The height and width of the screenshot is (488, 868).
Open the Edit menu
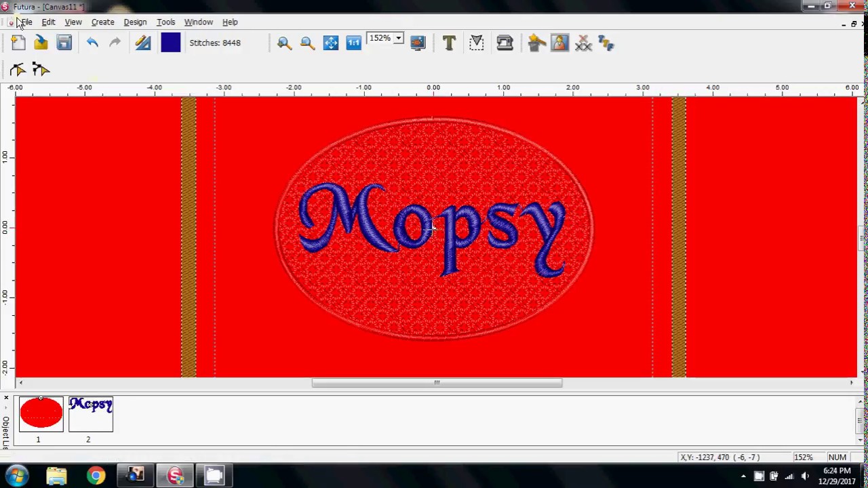[48, 22]
